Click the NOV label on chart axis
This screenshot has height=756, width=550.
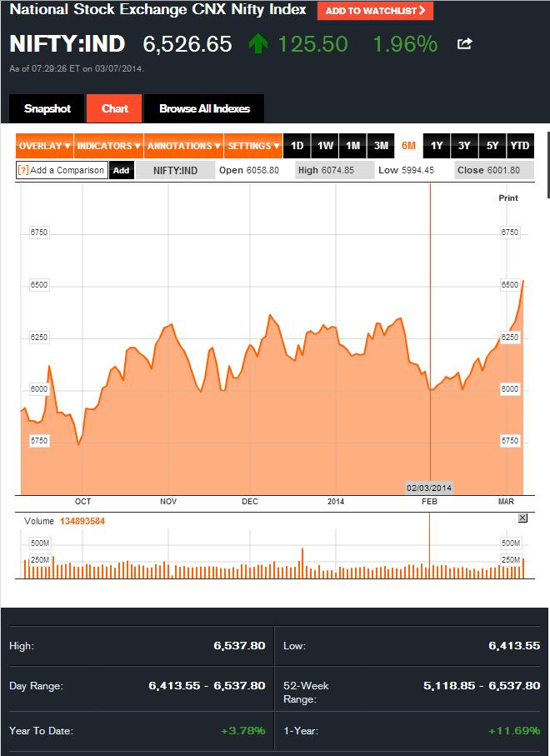click(168, 502)
